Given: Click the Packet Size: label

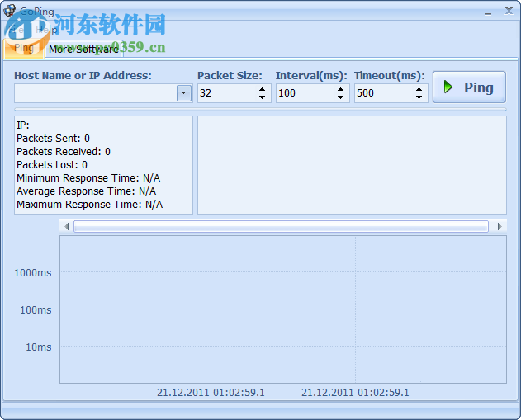Looking at the screenshot, I should click(230, 76).
